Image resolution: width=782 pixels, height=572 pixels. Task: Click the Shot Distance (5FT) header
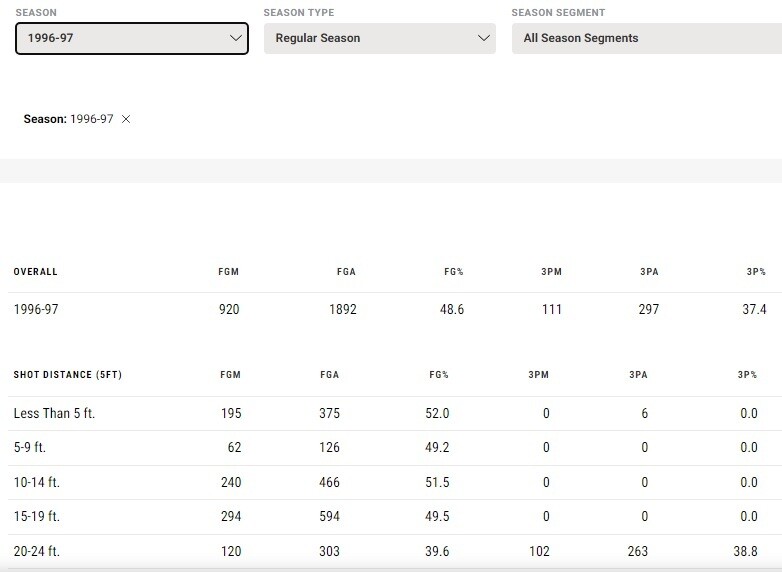(x=68, y=375)
